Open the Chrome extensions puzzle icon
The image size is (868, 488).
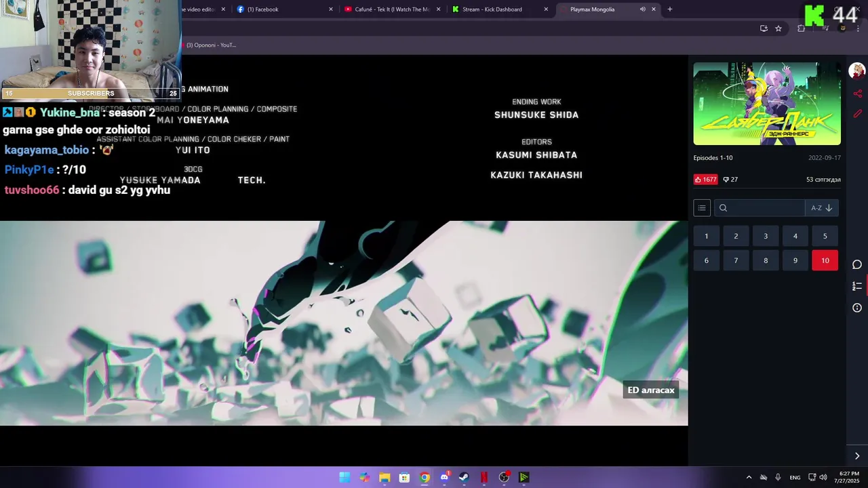pyautogui.click(x=801, y=28)
